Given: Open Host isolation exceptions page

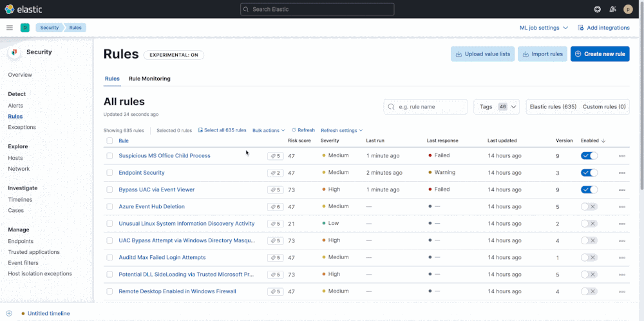Looking at the screenshot, I should pyautogui.click(x=40, y=273).
